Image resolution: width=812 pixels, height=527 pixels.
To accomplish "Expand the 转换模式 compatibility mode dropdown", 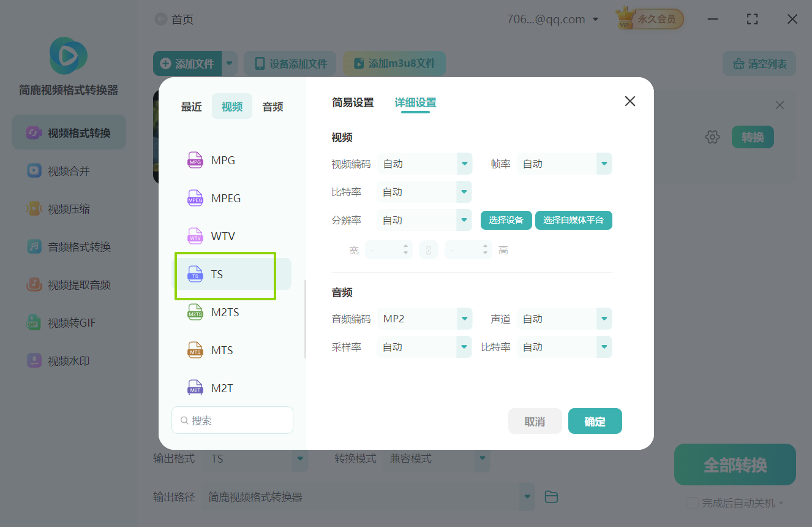I will (x=482, y=458).
